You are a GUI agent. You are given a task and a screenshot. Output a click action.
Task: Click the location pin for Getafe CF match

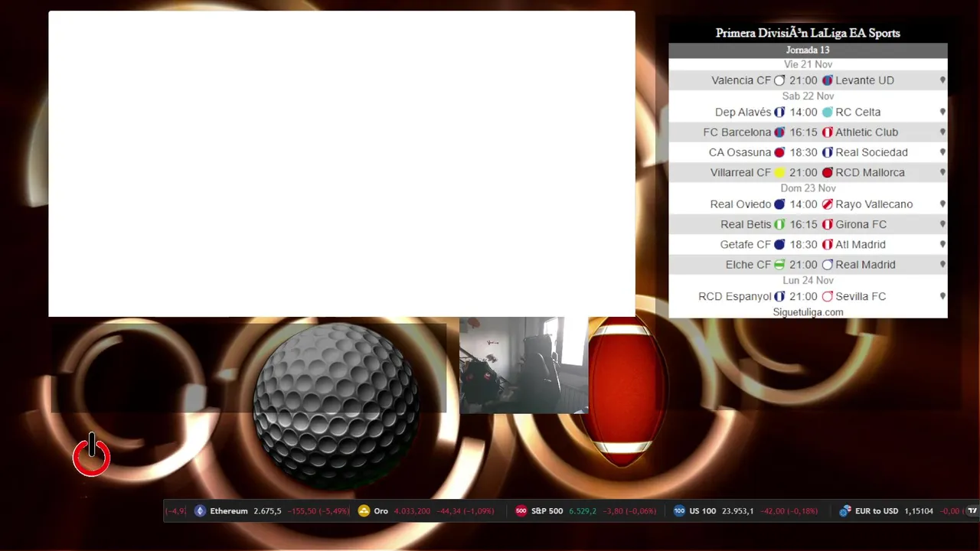pyautogui.click(x=942, y=244)
